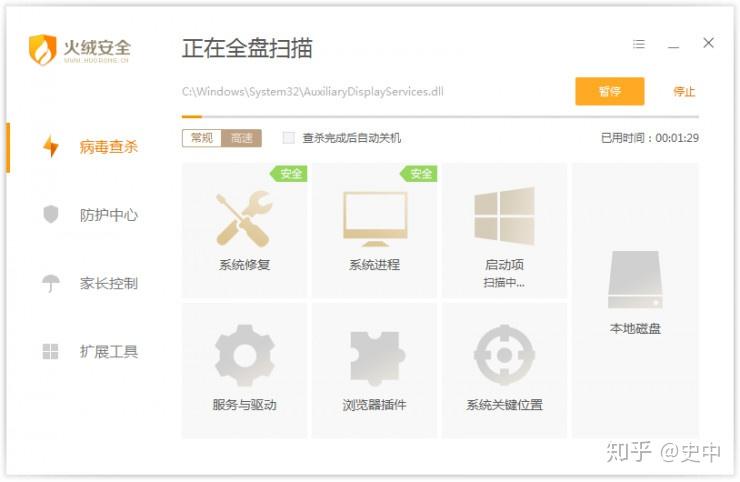Click the 扫描中... status text
The height and width of the screenshot is (482, 740).
504,283
